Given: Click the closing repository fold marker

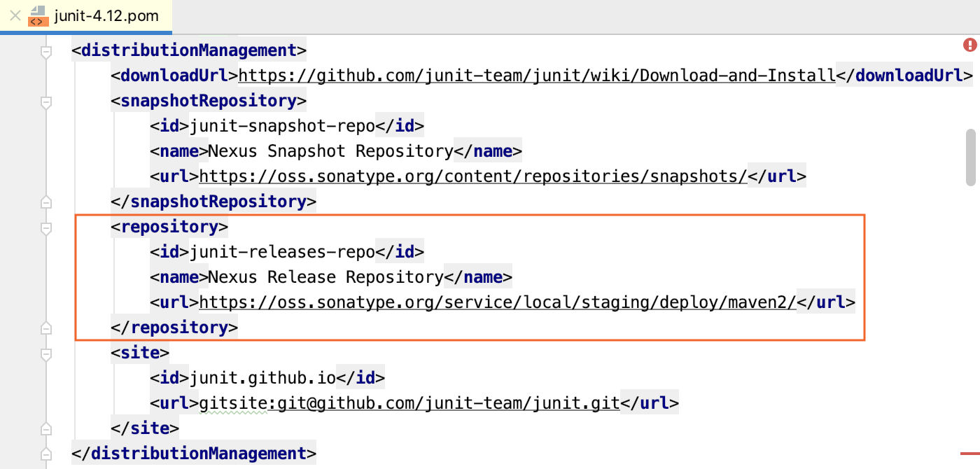Looking at the screenshot, I should click(46, 328).
